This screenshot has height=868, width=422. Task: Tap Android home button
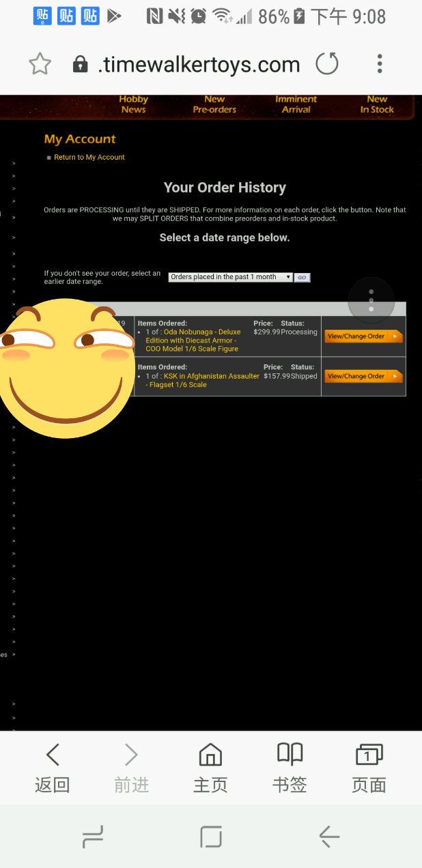pyautogui.click(x=211, y=837)
